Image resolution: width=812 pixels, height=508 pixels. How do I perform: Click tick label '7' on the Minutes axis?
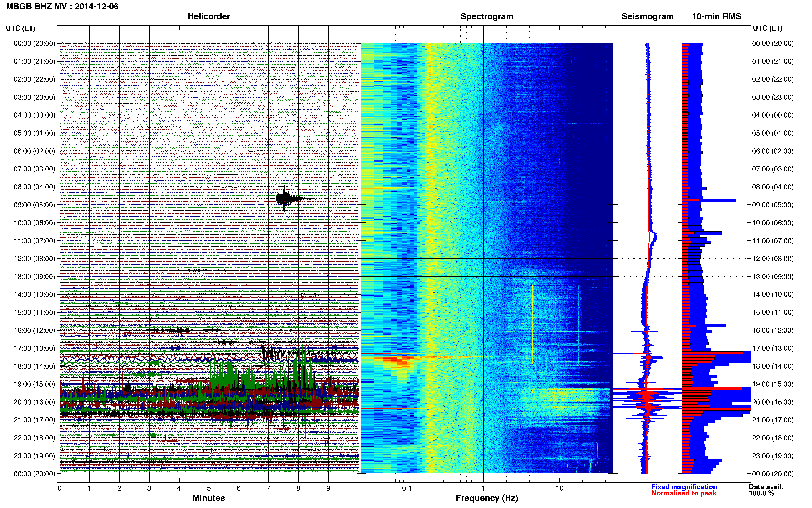tap(269, 488)
